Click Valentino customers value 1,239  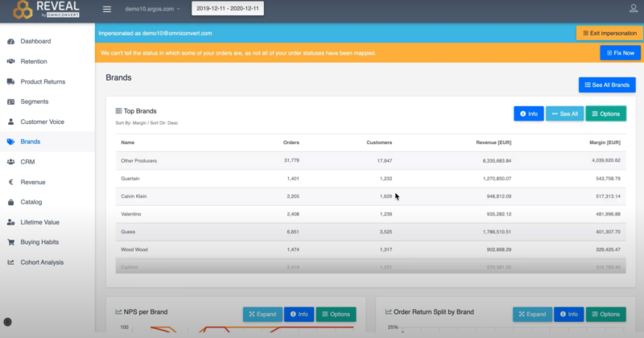click(386, 214)
